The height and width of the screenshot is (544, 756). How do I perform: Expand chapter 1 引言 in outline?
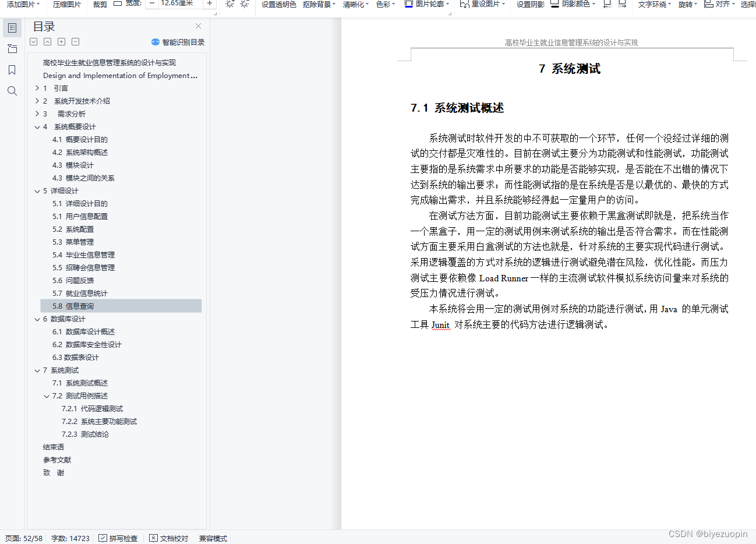[x=37, y=88]
